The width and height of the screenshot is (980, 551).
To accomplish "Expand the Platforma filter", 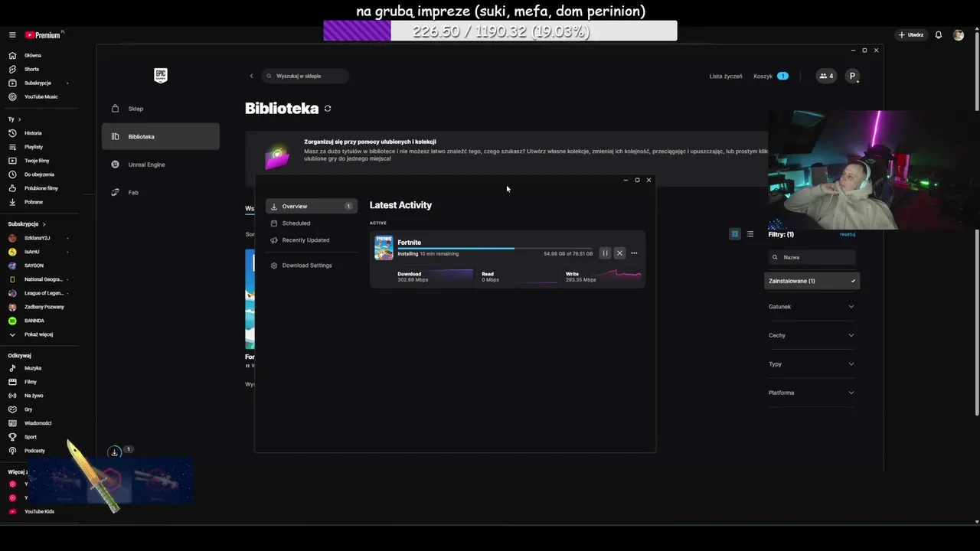I will point(812,393).
